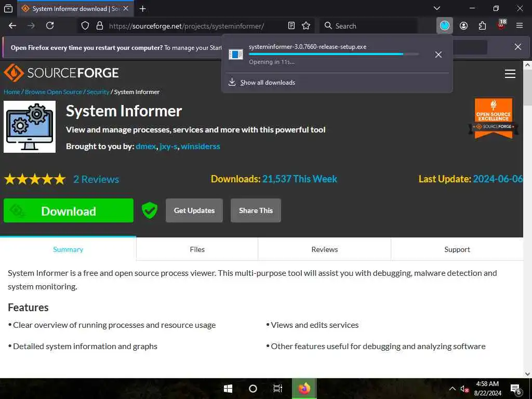Click the Search box in toolbar
The width and height of the screenshot is (532, 399).
(x=368, y=26)
